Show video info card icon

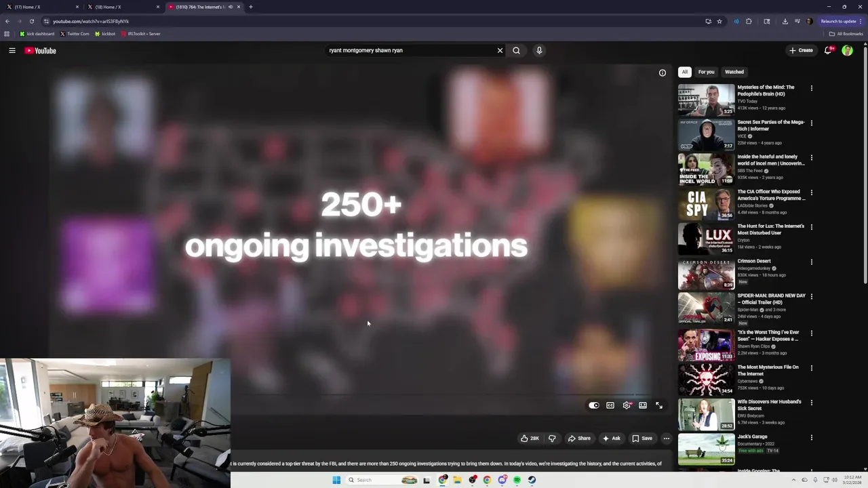[663, 73]
